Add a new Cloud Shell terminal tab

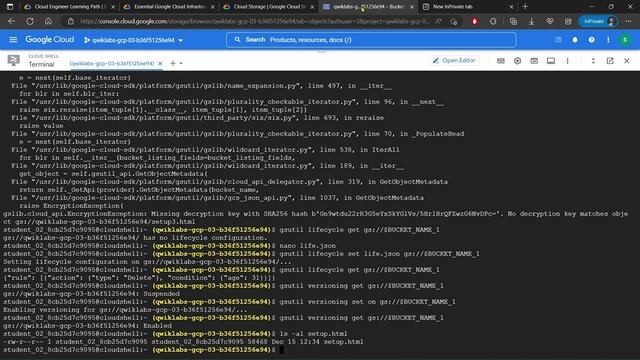point(173,63)
